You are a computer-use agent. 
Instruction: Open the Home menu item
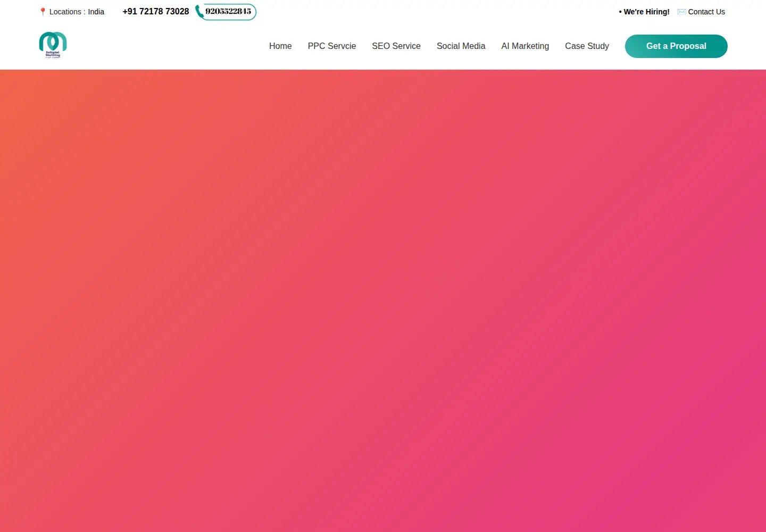[x=280, y=46]
